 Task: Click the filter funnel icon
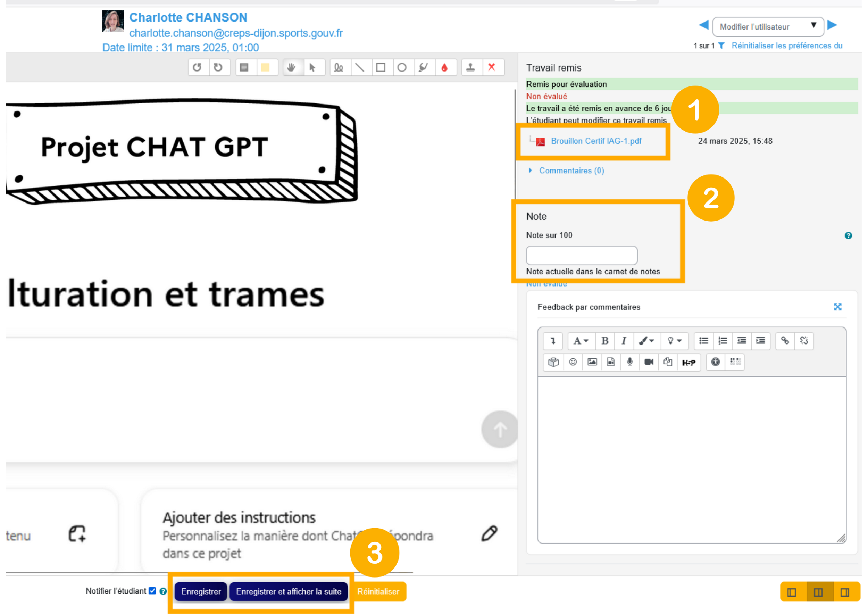coord(722,46)
